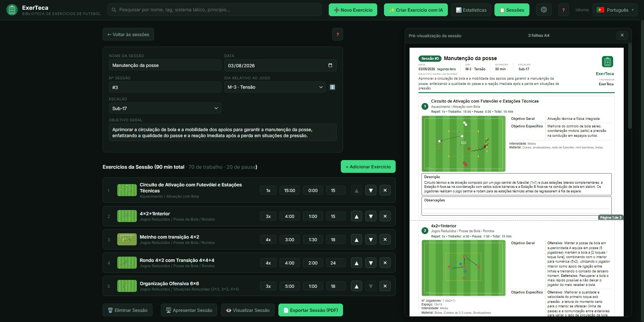Click pause 1:30 of Meinho com transição
644x322 pixels.
[x=313, y=240]
